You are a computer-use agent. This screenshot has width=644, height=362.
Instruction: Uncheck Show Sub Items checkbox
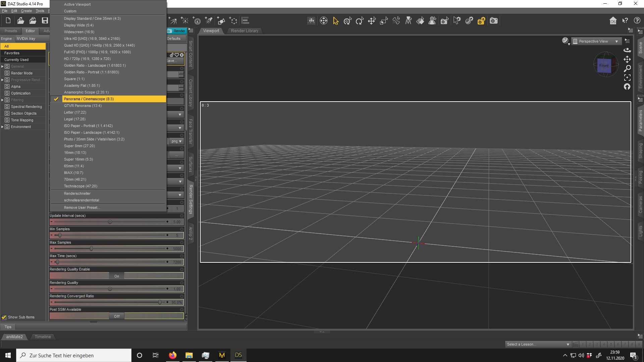(x=4, y=317)
